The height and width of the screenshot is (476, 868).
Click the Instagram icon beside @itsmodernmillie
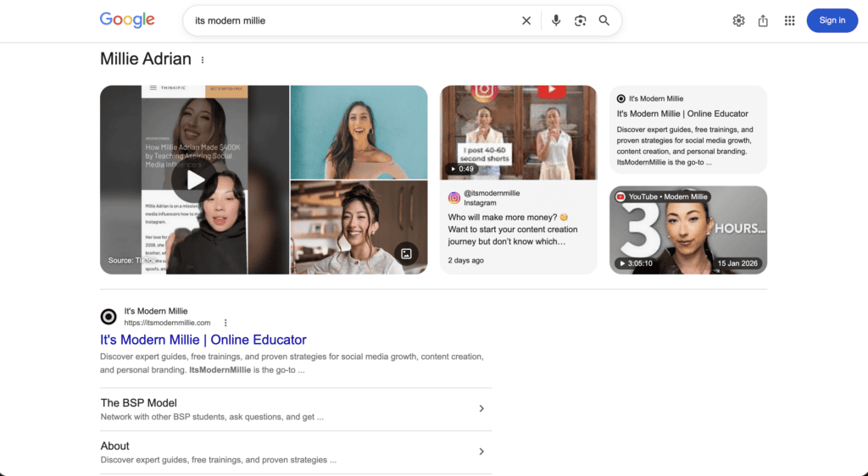[454, 198]
